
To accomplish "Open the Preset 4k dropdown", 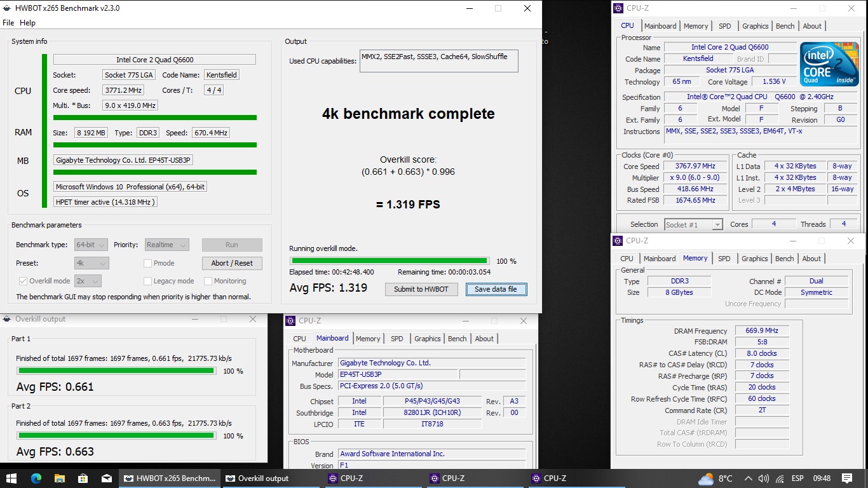I will 92,263.
